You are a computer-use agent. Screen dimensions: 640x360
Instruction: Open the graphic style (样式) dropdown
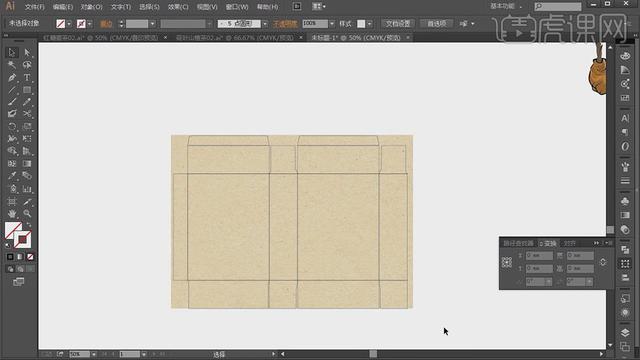(369, 24)
